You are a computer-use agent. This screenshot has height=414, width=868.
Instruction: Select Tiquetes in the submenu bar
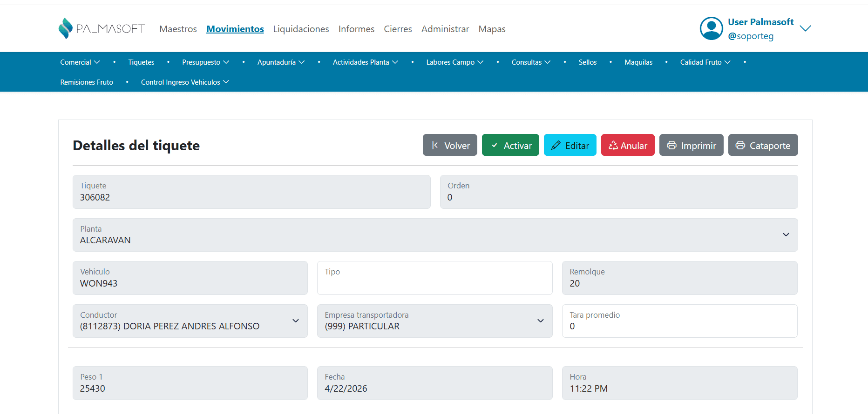click(x=141, y=62)
